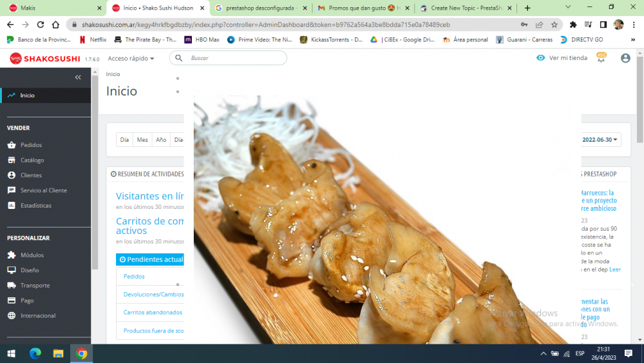Click the address bar URL
Viewport: 644px width, 363px height.
point(266,25)
